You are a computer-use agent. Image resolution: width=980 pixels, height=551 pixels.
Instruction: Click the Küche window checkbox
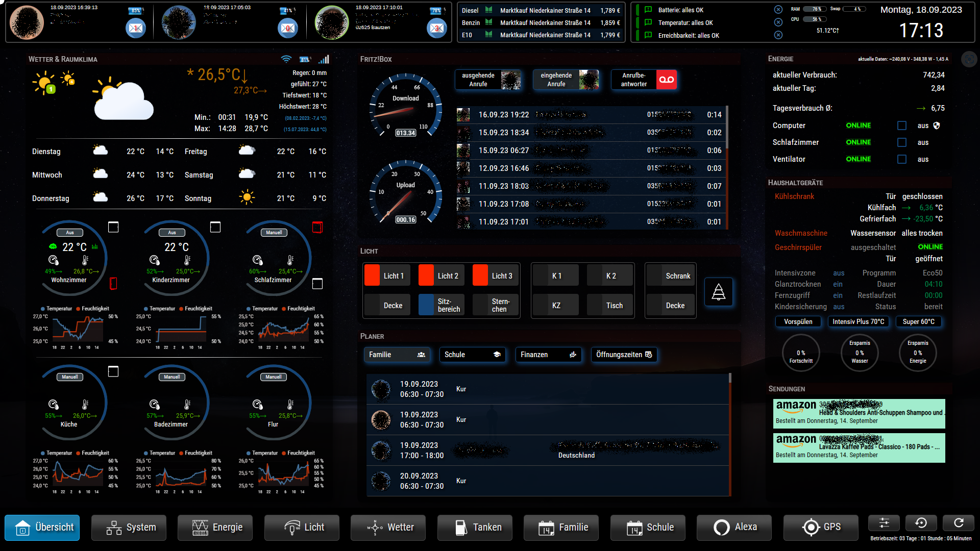113,371
